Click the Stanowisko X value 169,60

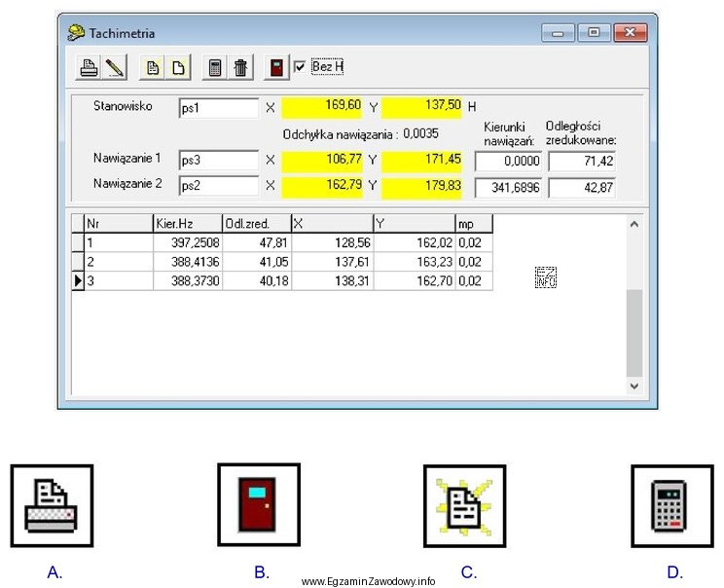click(322, 108)
